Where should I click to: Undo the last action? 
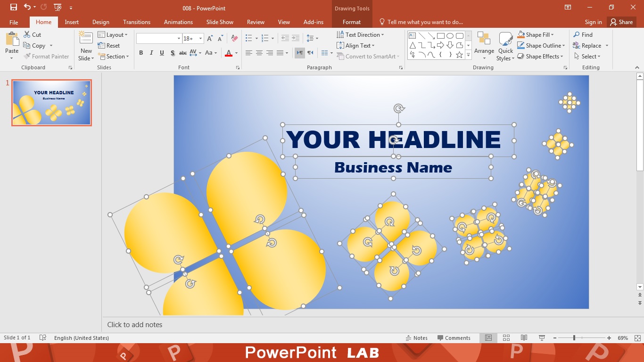pyautogui.click(x=27, y=7)
